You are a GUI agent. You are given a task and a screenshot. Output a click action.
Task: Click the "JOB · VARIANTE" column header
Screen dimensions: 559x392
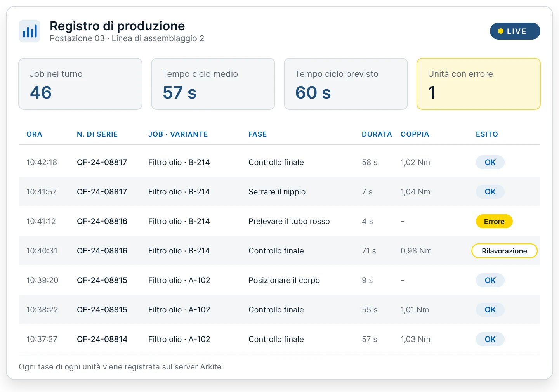point(178,134)
